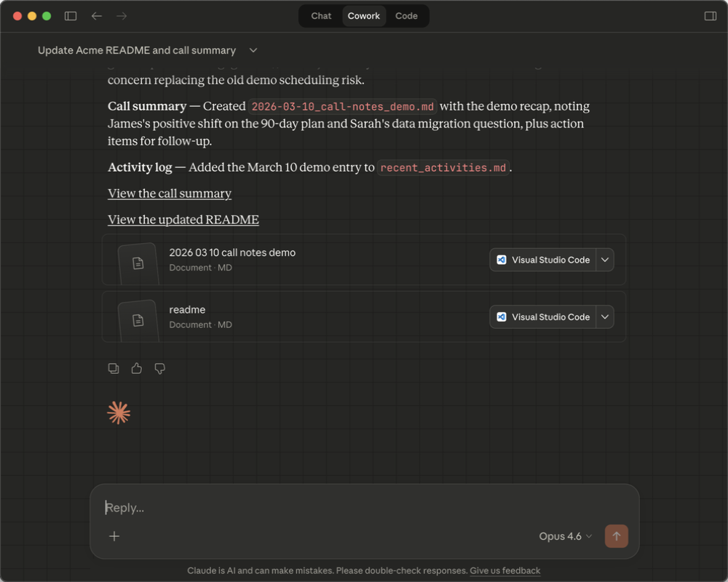Screen dimensions: 728x582
Task: Click the call notes demo document icon
Action: pyautogui.click(x=138, y=263)
